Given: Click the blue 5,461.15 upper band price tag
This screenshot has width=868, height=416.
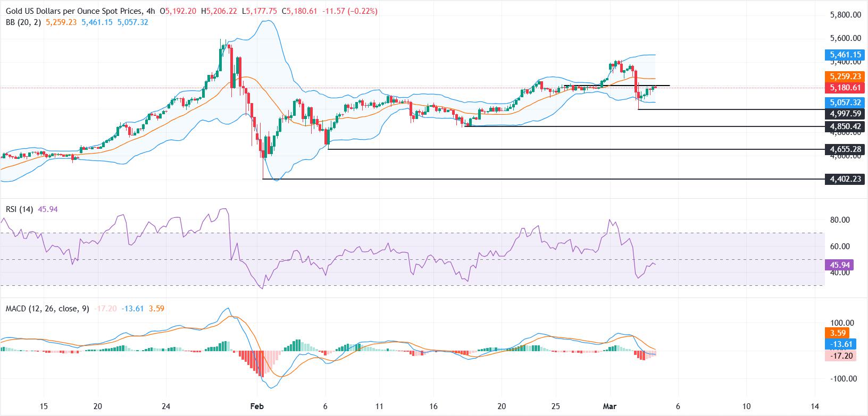Looking at the screenshot, I should [843, 55].
